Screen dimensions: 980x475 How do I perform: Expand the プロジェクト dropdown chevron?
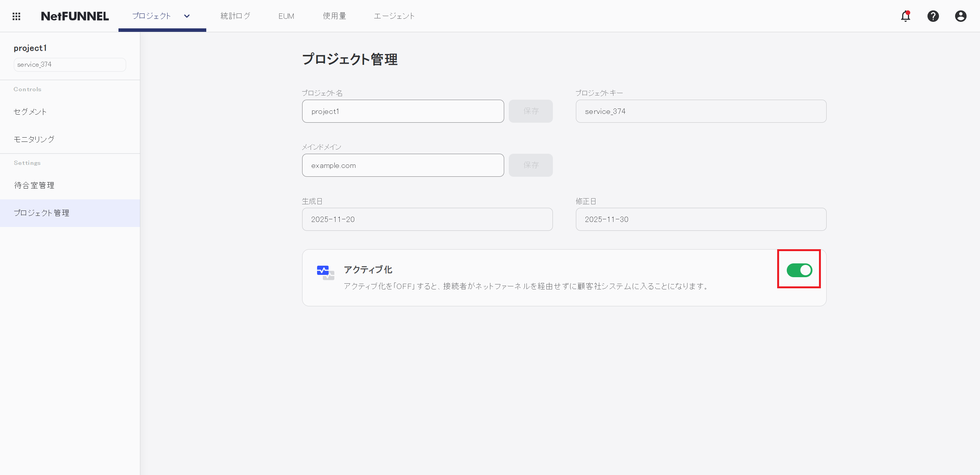(x=187, y=16)
